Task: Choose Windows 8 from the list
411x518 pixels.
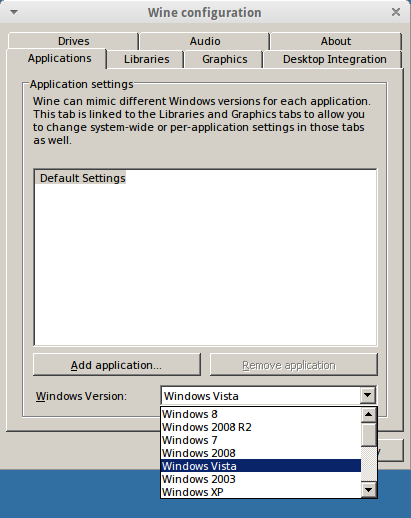Action: [x=261, y=414]
